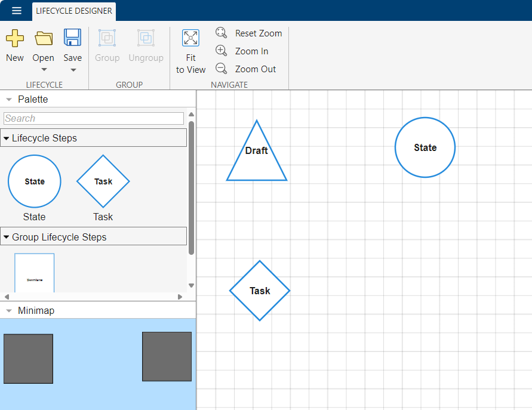Collapse the Minimap panel
This screenshot has height=410, width=532.
(x=9, y=311)
